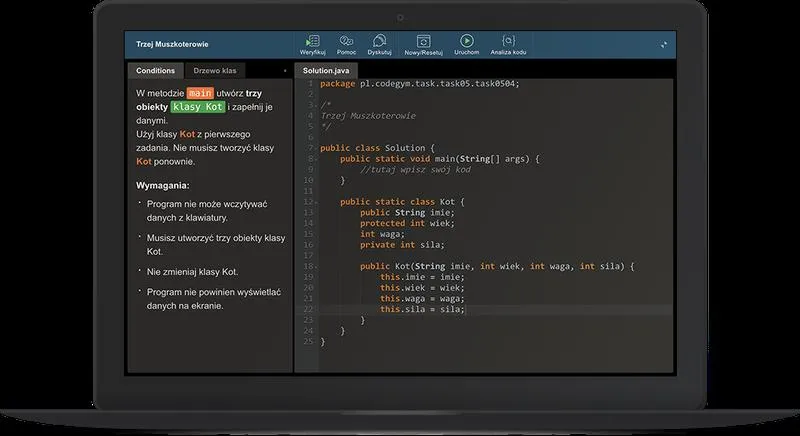The width and height of the screenshot is (800, 436).
Task: Click requirement 'Program nie może wczytywać danych z klawiatury'
Action: (207, 211)
